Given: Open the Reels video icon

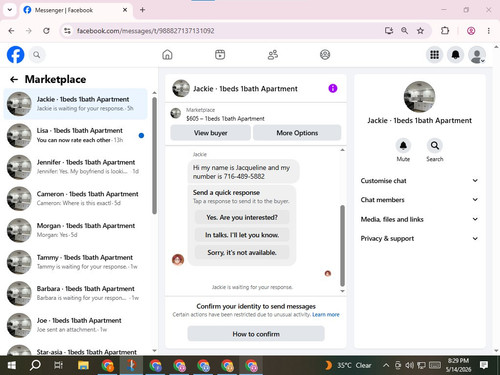Looking at the screenshot, I should pos(220,55).
